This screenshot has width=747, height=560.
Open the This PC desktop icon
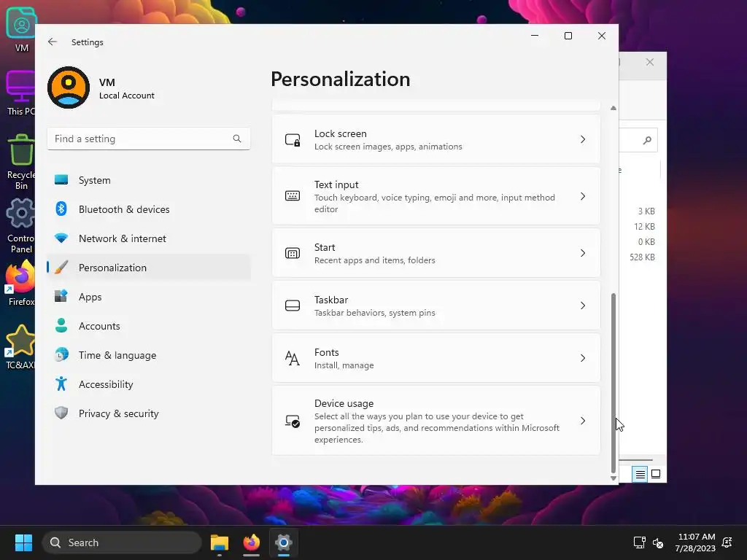(x=21, y=93)
